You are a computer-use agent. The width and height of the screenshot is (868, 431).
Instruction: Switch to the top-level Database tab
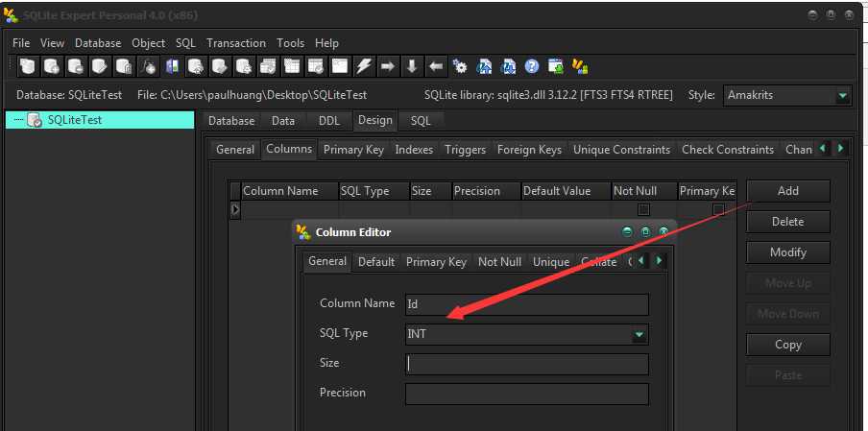(x=231, y=121)
